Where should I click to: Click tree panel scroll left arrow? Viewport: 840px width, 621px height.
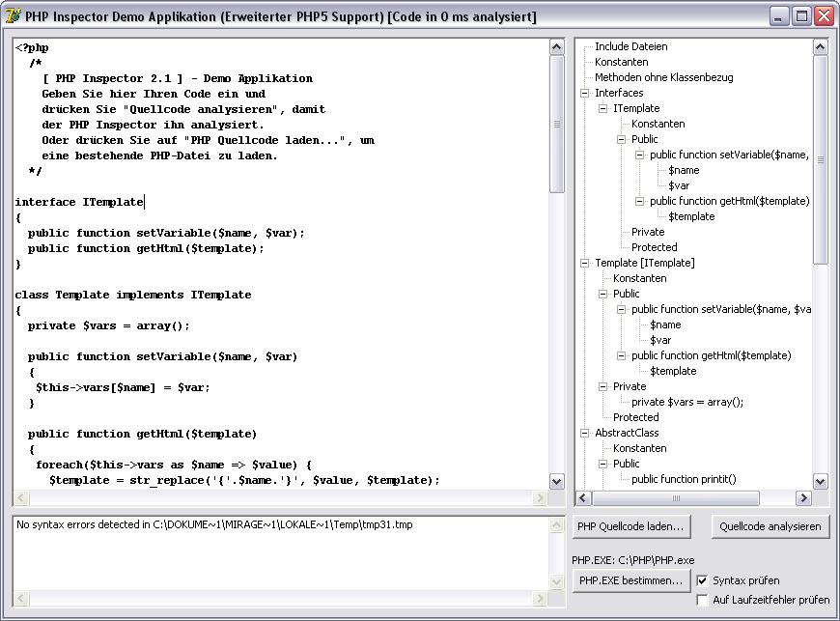[584, 498]
